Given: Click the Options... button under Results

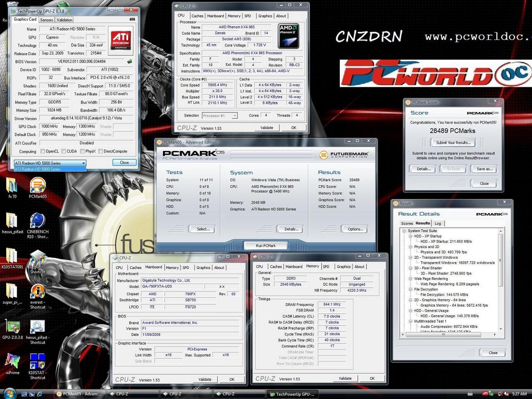Looking at the screenshot, I should tap(355, 229).
